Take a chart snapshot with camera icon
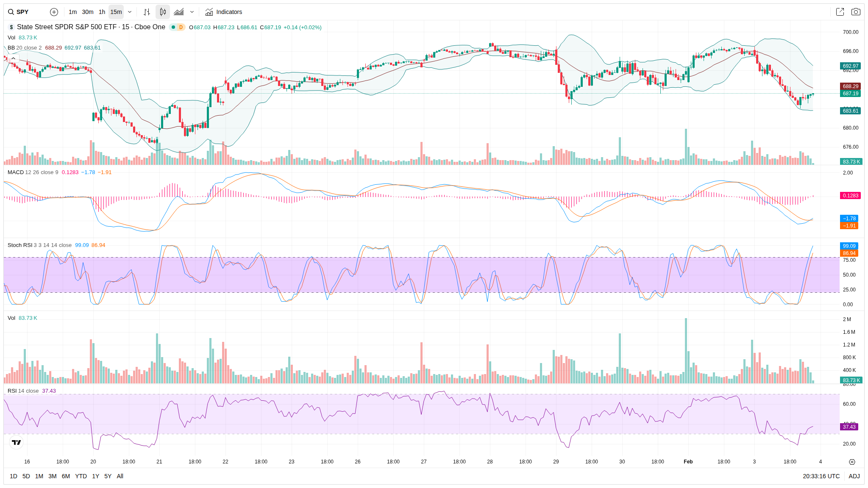Image resolution: width=868 pixels, height=488 pixels. (x=856, y=12)
